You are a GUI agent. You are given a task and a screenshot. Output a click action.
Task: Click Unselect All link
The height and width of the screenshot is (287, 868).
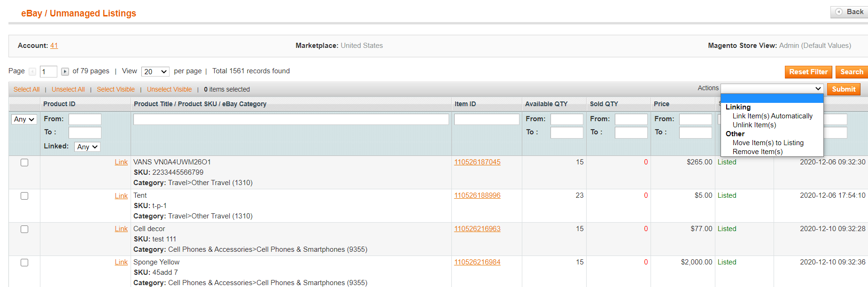click(x=68, y=89)
